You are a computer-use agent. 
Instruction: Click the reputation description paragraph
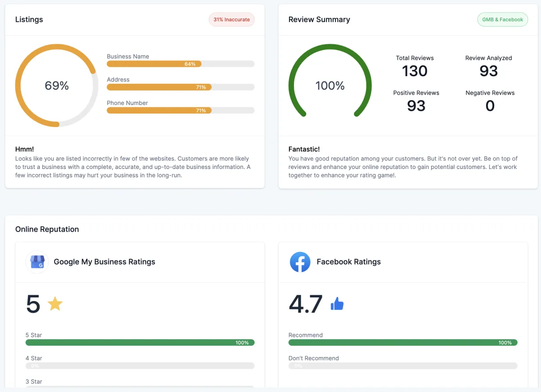click(403, 167)
